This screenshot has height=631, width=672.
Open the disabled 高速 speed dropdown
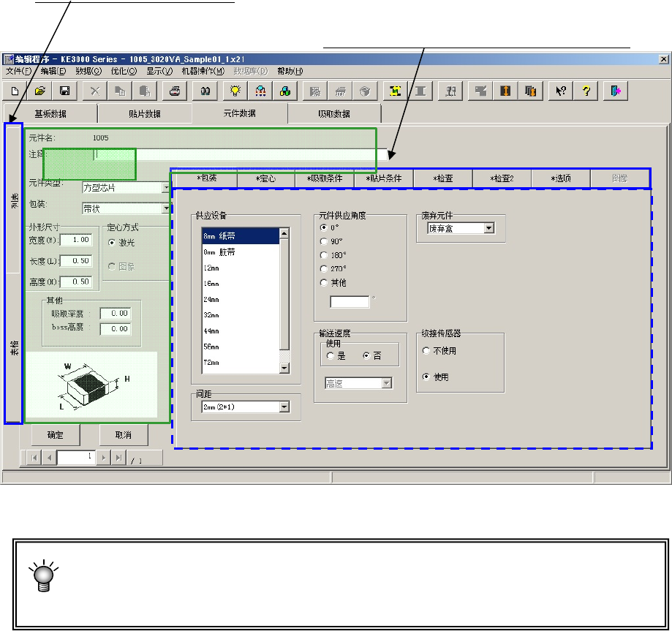[x=387, y=383]
